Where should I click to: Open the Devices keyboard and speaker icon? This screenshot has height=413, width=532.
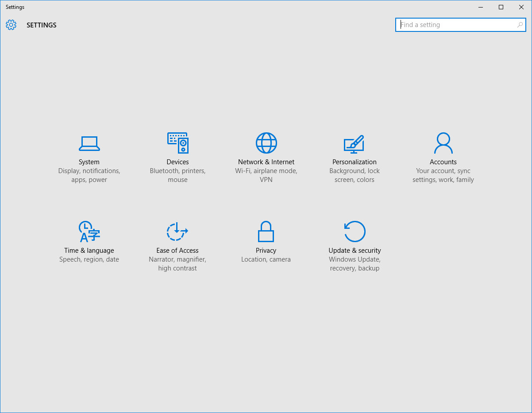click(177, 143)
